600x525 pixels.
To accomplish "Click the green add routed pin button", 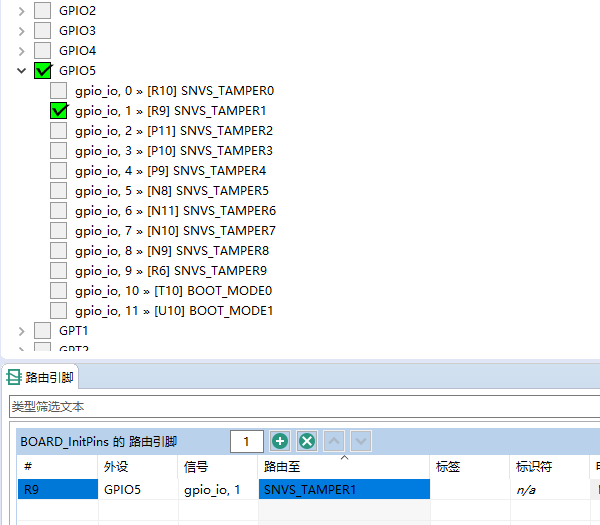I will (x=280, y=441).
